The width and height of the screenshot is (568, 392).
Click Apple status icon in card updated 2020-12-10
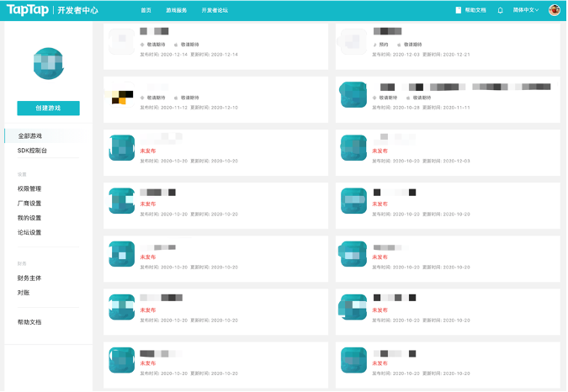coord(176,98)
